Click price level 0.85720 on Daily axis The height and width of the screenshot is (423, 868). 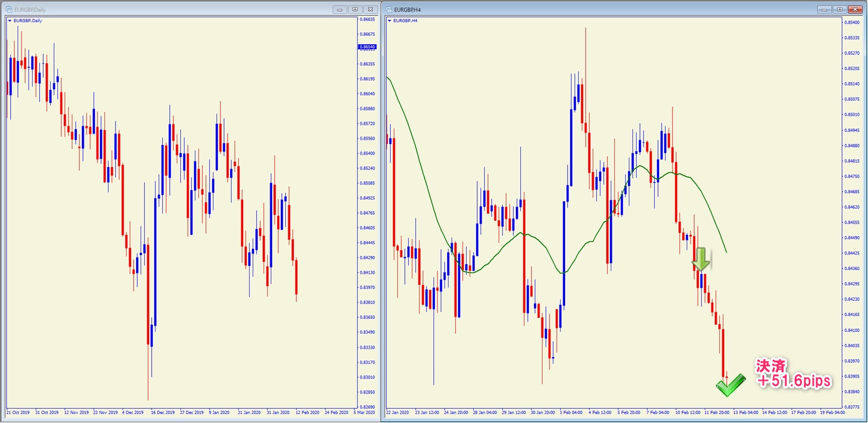pos(367,123)
